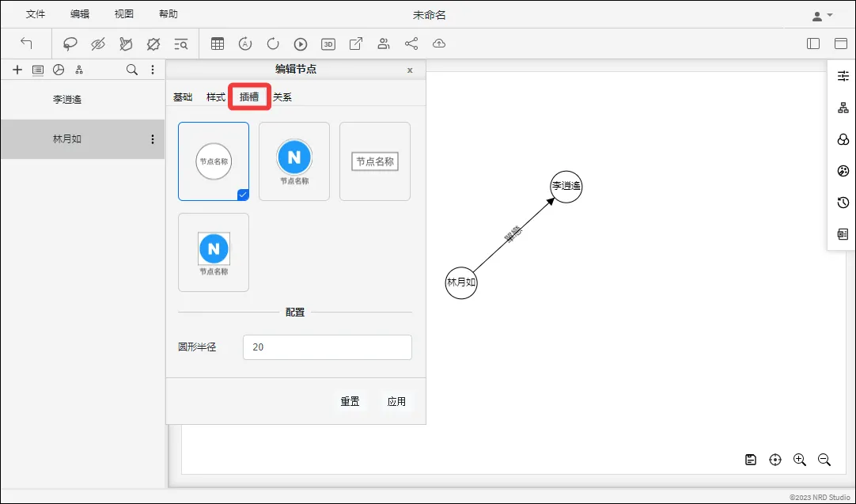Click the edge label between nodes

[x=513, y=235]
